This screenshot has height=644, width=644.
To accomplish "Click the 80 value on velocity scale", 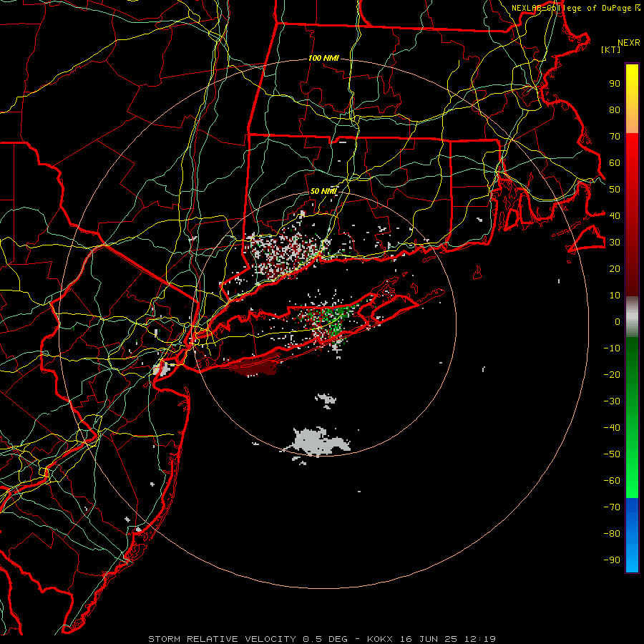I will tap(615, 109).
